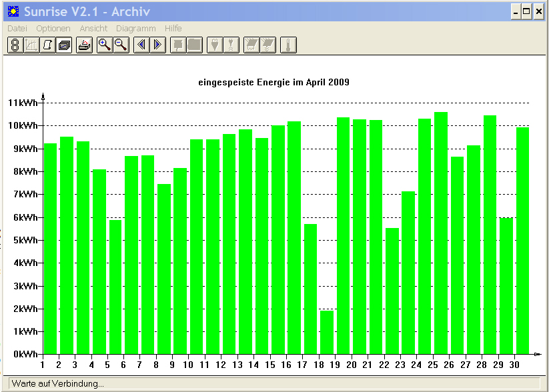Select the line graph view icon
This screenshot has width=549, height=392.
[x=31, y=45]
